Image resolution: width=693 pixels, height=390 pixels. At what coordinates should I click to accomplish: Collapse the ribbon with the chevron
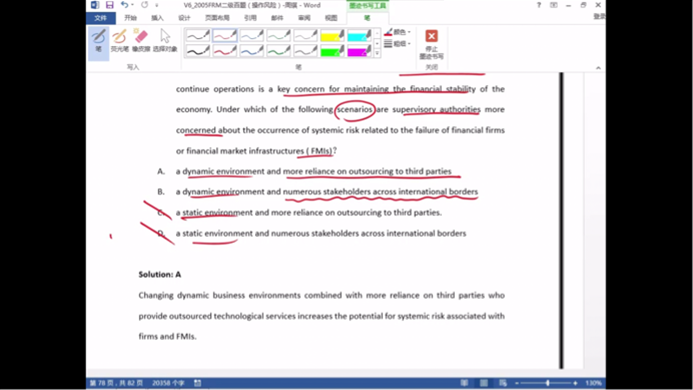tap(598, 68)
